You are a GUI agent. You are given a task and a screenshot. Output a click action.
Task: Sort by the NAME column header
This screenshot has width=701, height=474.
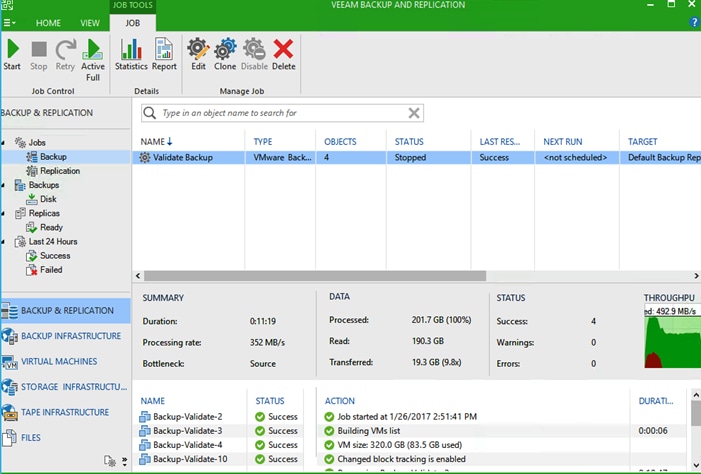156,142
